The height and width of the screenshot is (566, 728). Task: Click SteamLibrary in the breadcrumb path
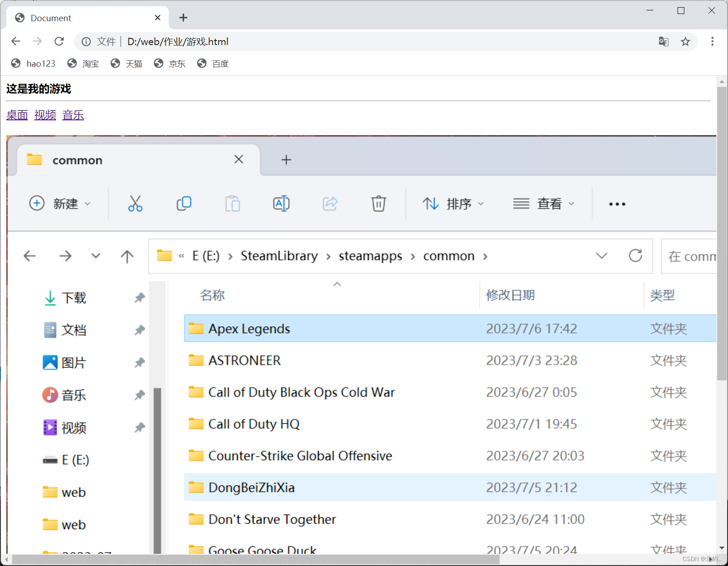pos(279,256)
